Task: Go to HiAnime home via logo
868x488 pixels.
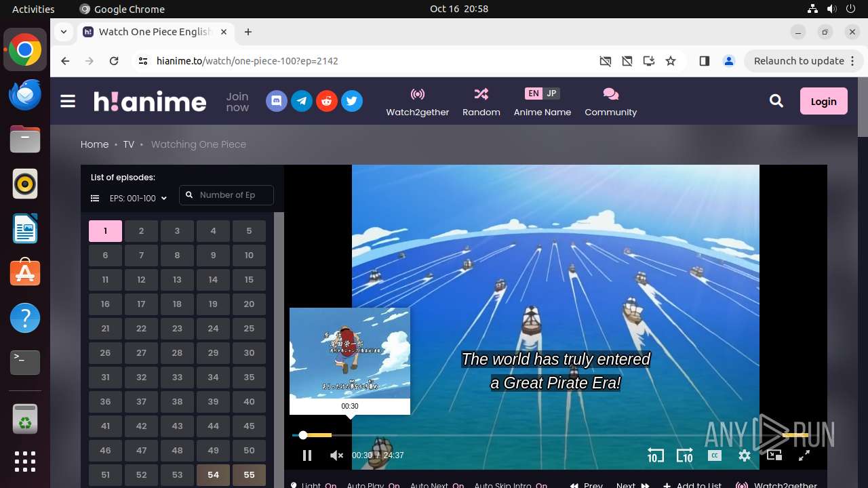Action: click(150, 102)
